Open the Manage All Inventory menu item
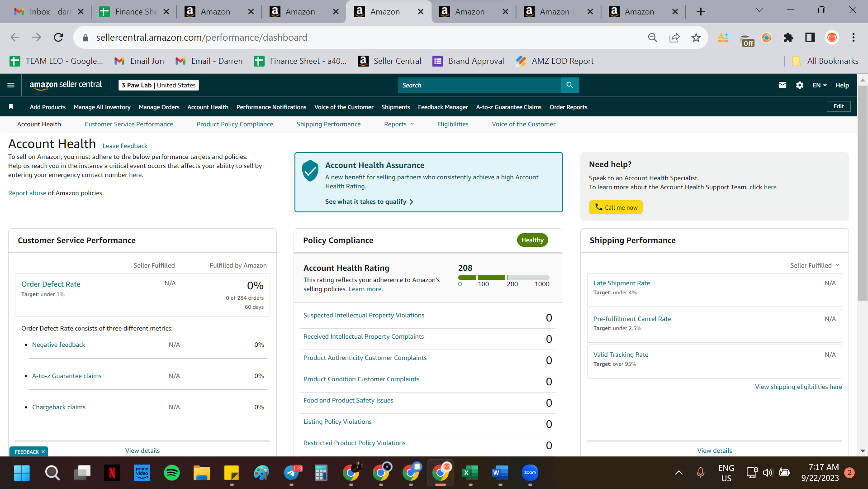 pos(102,107)
